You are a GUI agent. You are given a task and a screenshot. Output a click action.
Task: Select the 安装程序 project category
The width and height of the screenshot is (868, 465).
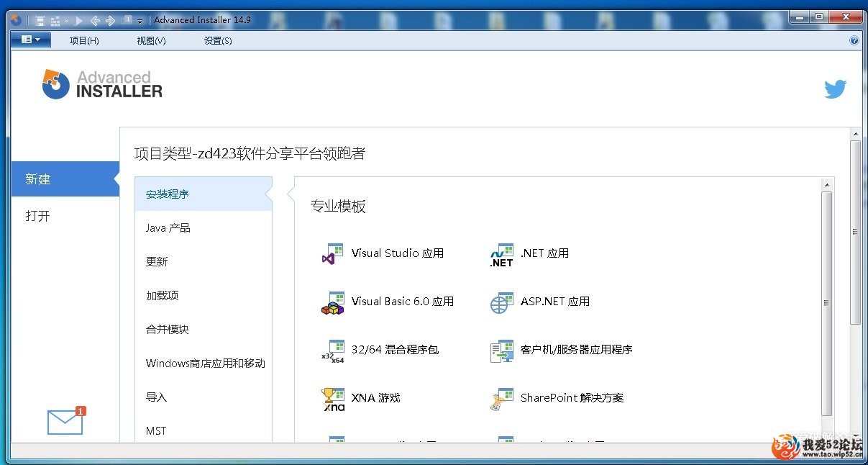(x=204, y=194)
